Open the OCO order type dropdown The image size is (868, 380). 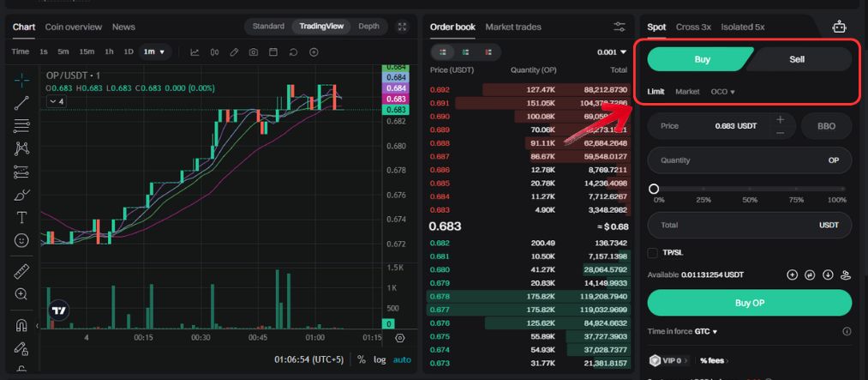723,92
